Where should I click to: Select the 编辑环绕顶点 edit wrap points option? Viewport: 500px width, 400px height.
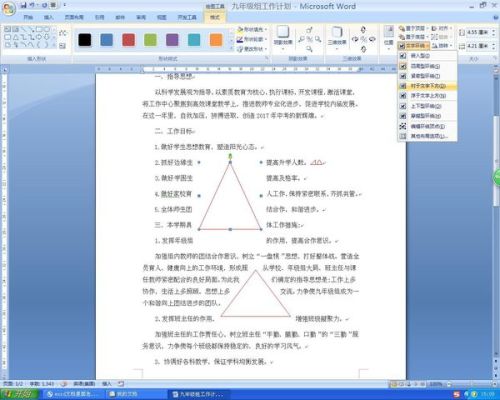[427, 126]
